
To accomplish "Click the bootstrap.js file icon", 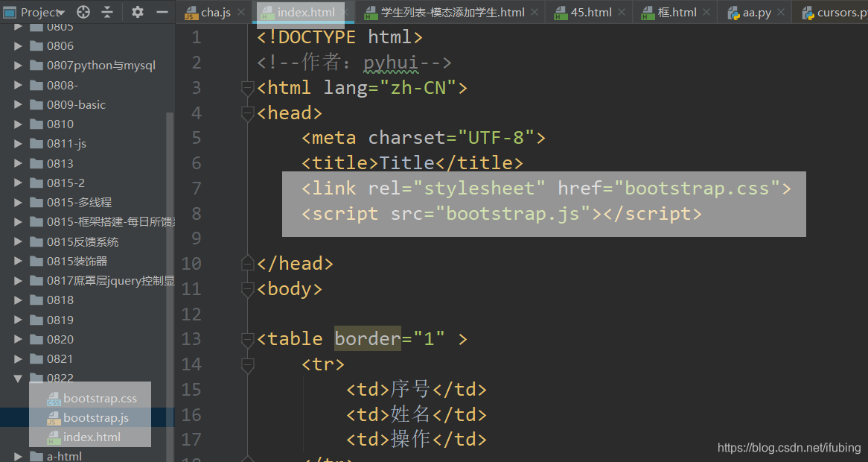I will pos(54,418).
